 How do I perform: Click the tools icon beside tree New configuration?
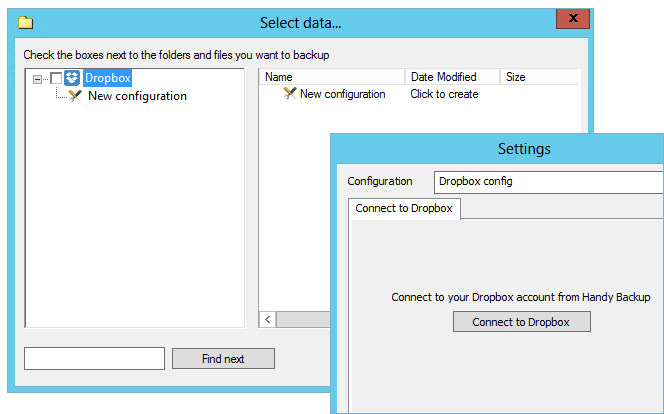(75, 96)
